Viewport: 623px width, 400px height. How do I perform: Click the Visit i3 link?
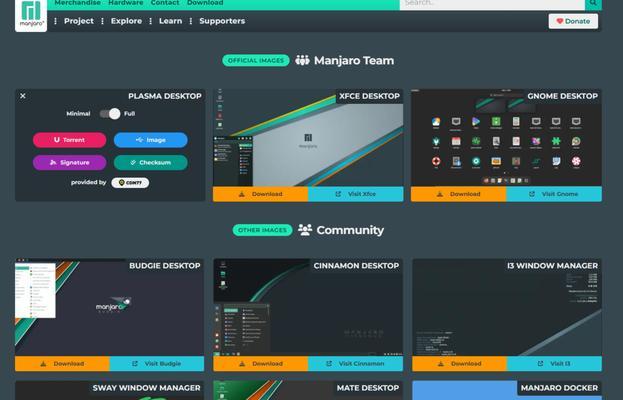(x=554, y=364)
